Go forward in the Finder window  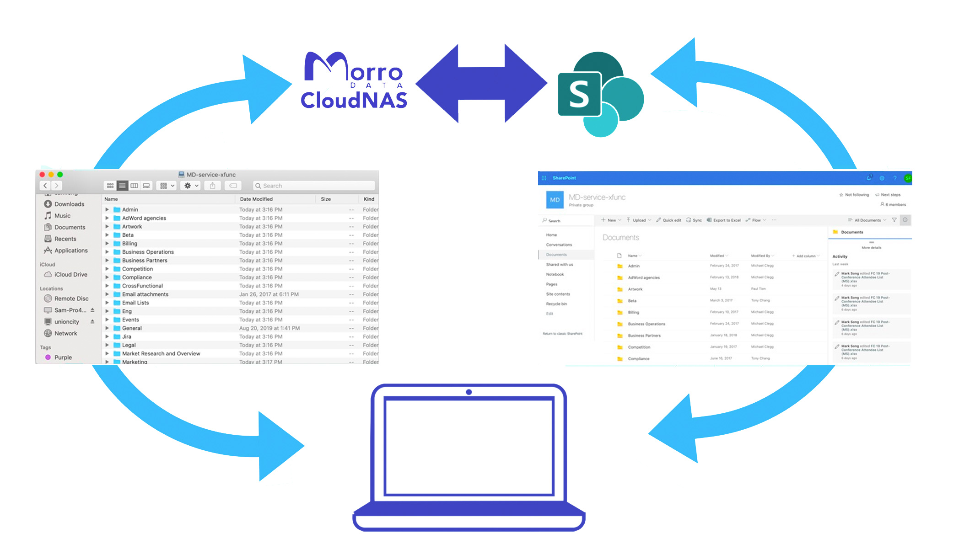(x=57, y=186)
